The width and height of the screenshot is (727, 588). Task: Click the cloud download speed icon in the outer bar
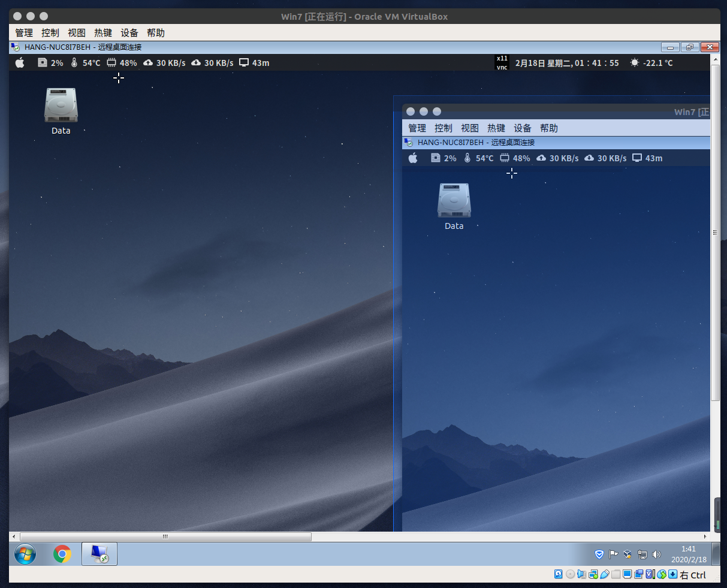coord(196,62)
